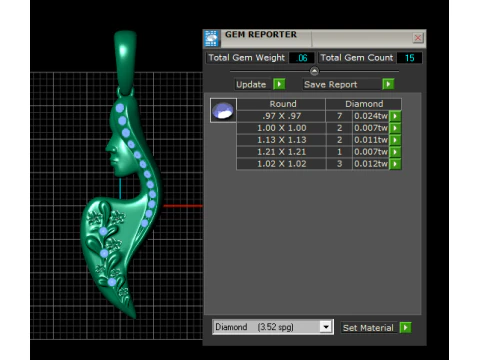Click the green arrow beside Set Material

coord(405,328)
